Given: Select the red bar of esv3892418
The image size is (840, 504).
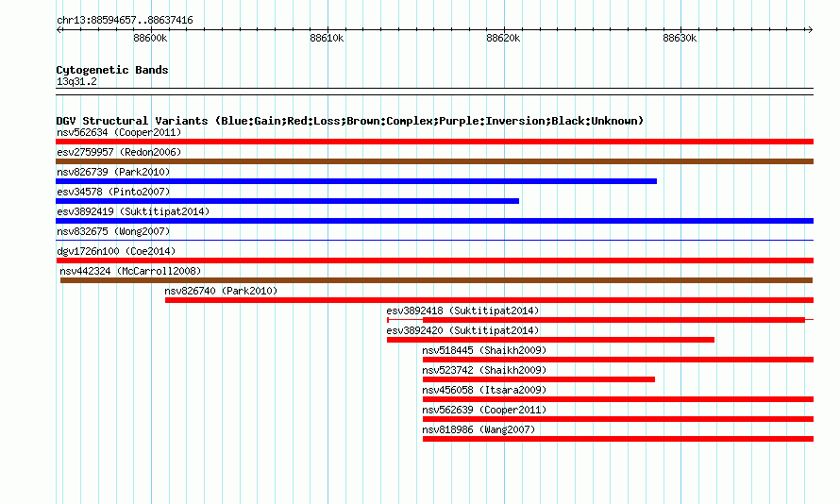Looking at the screenshot, I should pyautogui.click(x=613, y=320).
